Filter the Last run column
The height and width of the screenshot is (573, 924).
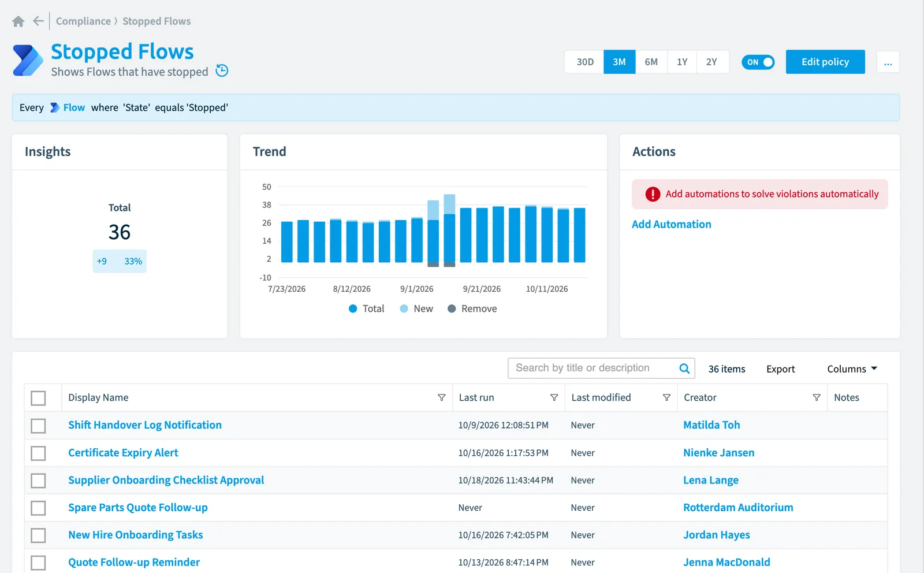click(x=554, y=397)
